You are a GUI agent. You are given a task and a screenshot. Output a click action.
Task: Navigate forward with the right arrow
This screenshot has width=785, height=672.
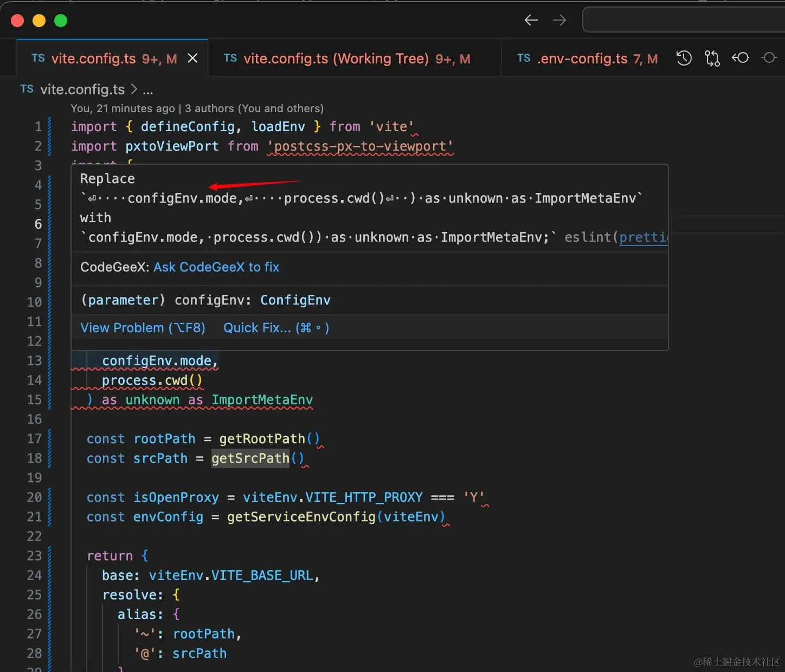559,21
